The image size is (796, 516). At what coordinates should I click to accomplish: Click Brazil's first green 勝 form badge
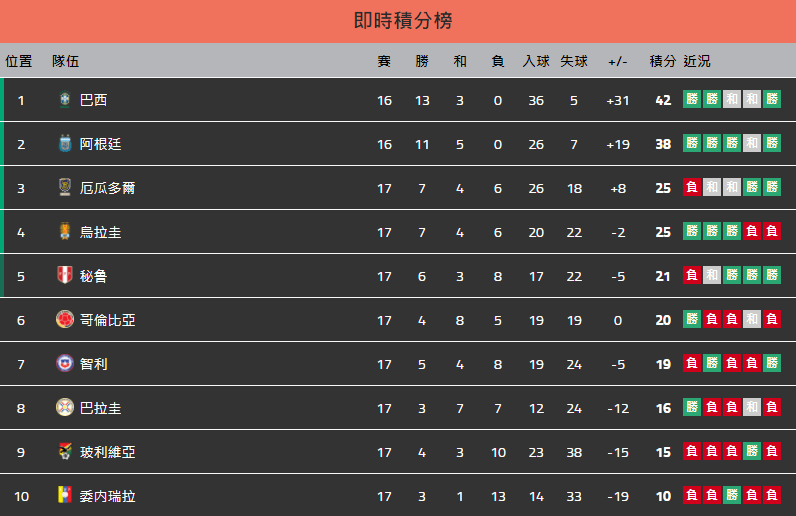pyautogui.click(x=691, y=99)
